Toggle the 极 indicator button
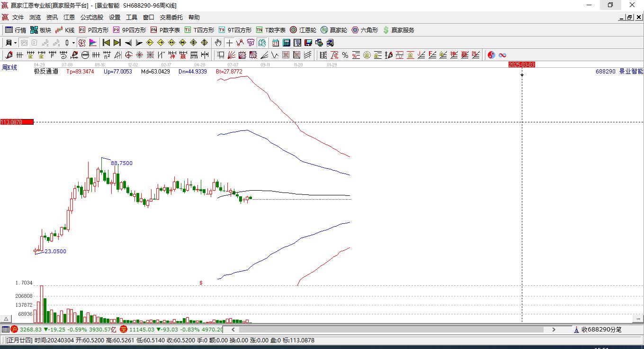This screenshot has height=349, width=644. click(x=82, y=43)
